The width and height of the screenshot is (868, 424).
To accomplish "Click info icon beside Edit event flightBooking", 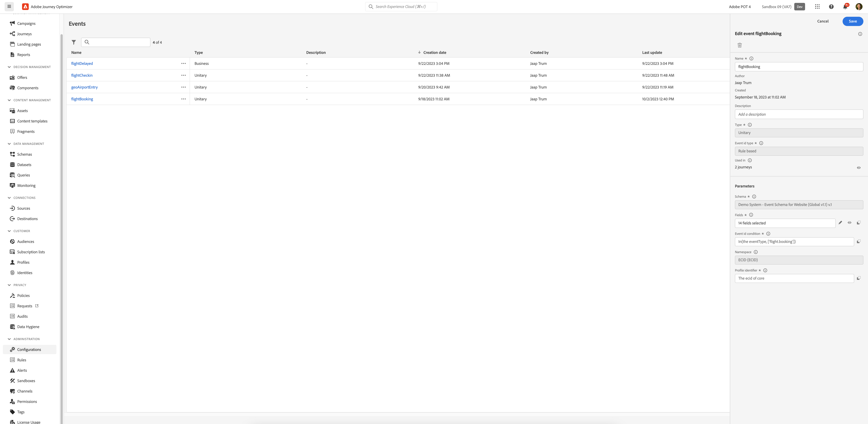I will click(x=860, y=34).
